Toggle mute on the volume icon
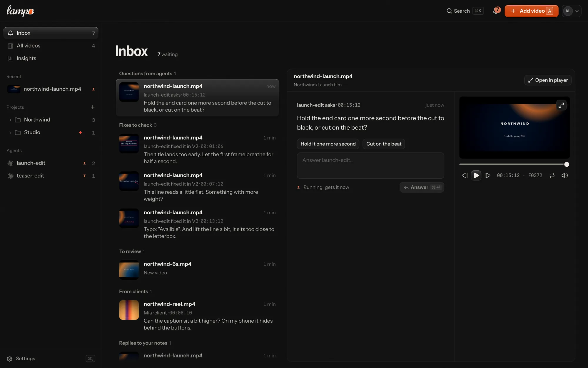Screen dimensions: 588x368 (x=564, y=175)
